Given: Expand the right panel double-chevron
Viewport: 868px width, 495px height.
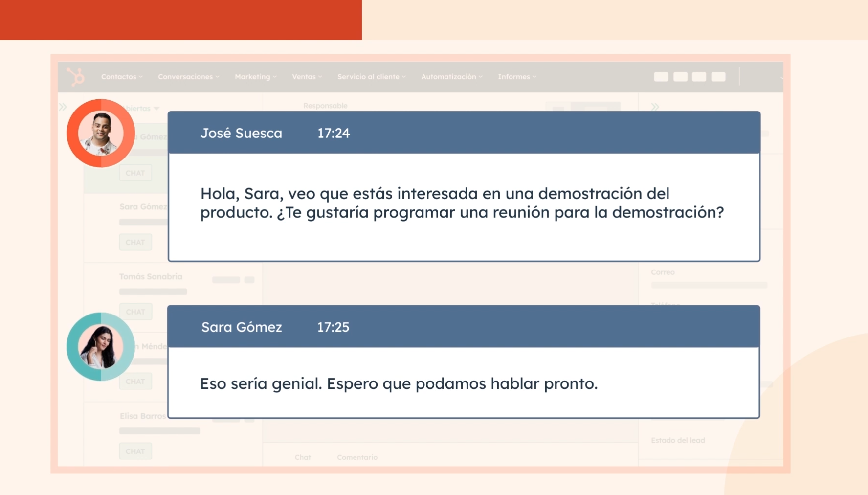Looking at the screenshot, I should 655,107.
